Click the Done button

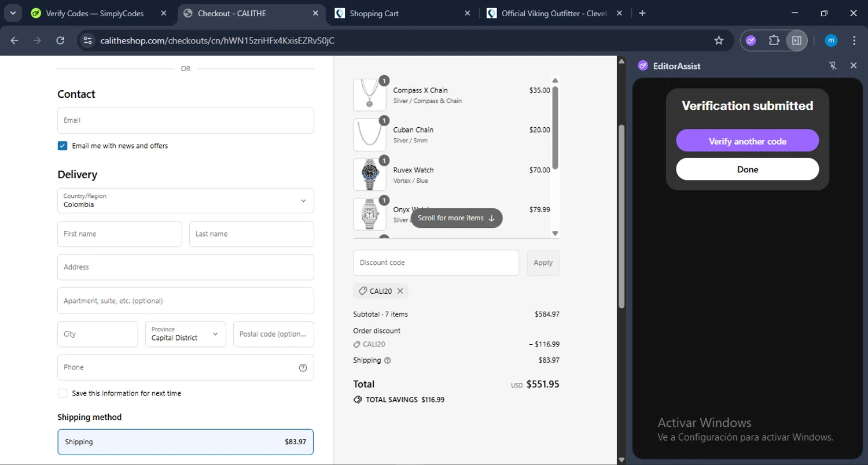747,169
